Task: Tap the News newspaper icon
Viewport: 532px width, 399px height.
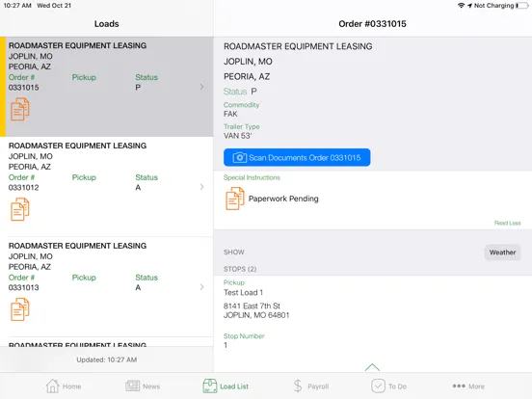Action: (x=133, y=386)
